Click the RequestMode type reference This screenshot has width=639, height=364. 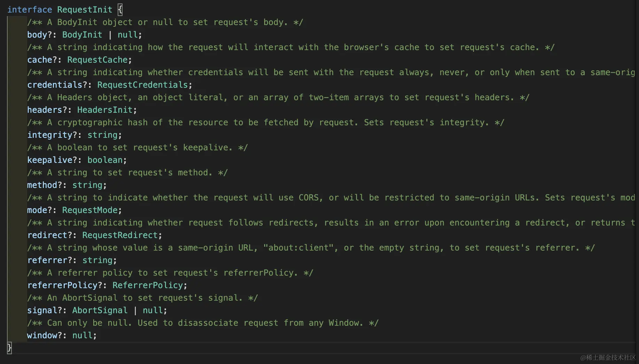pos(90,210)
